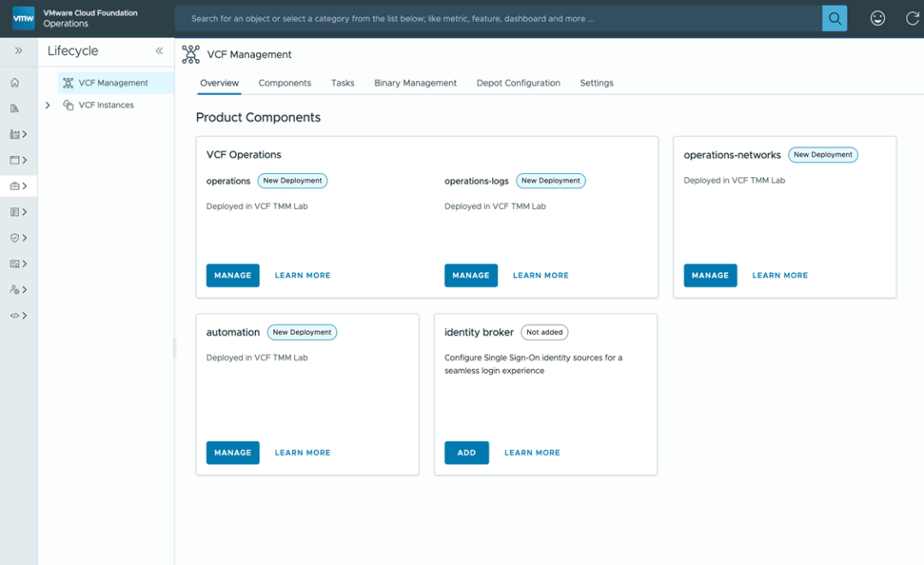The image size is (924, 565).
Task: Select VCF Instances in the Lifecycle tree
Action: [106, 105]
